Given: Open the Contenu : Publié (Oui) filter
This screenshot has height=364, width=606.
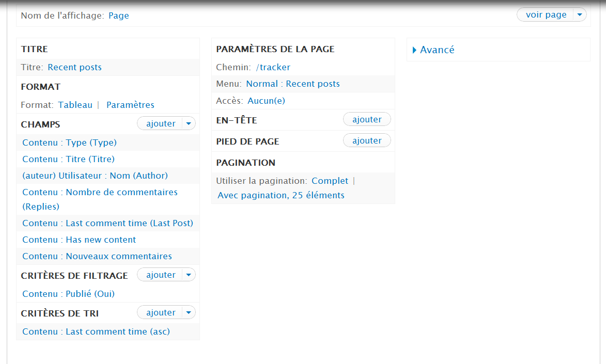Looking at the screenshot, I should click(x=68, y=294).
